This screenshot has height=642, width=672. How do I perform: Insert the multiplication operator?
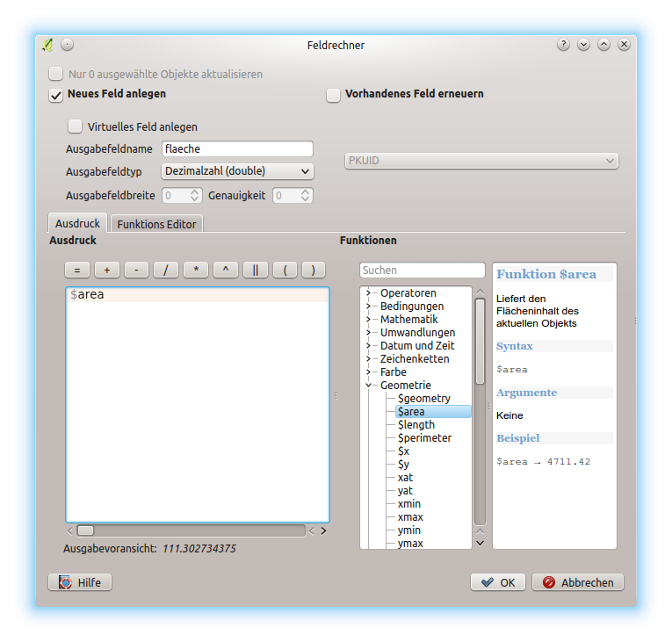196,271
